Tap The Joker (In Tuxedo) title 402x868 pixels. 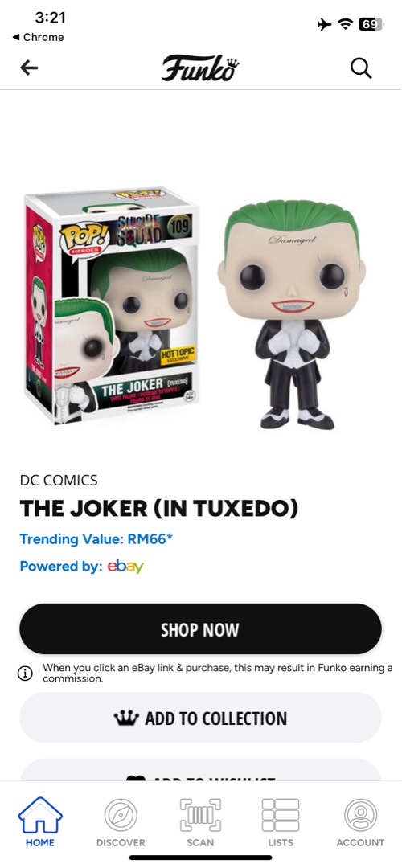point(159,509)
